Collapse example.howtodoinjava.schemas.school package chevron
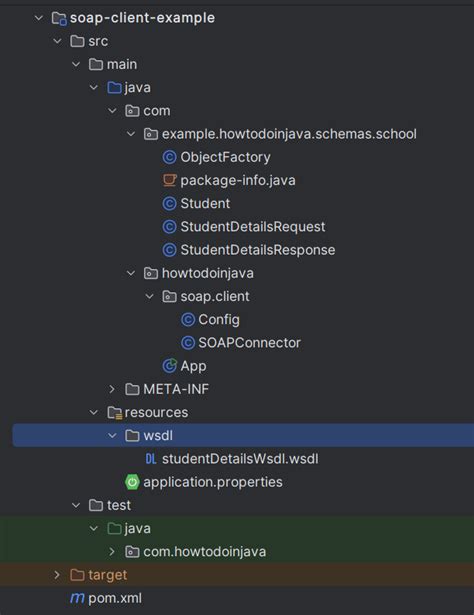The height and width of the screenshot is (615, 474). coord(131,134)
